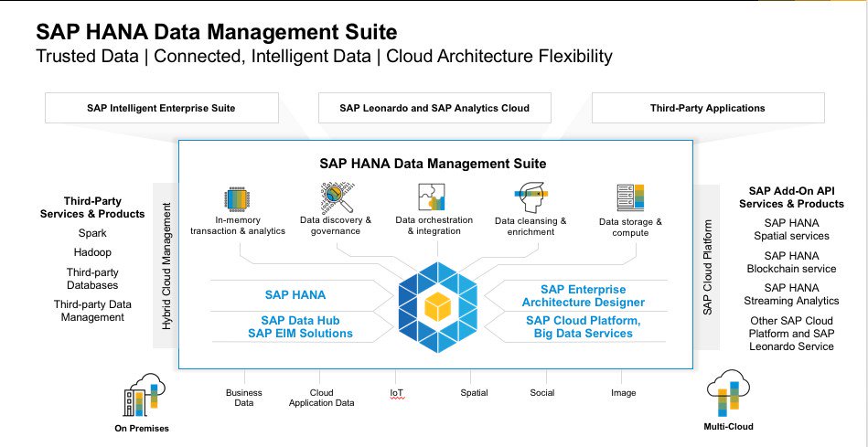Click the SAP Cloud Platform vertical bar
The height and width of the screenshot is (447, 868).
707,267
